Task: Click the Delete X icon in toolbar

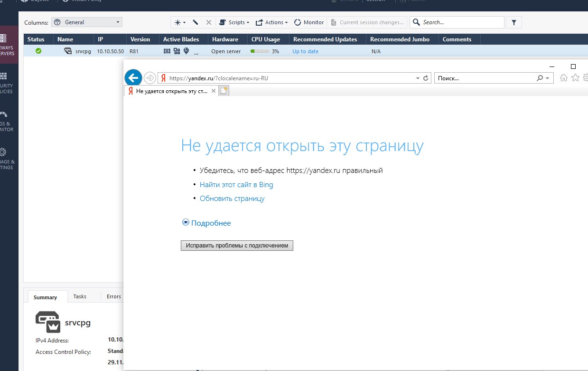Action: 208,22
